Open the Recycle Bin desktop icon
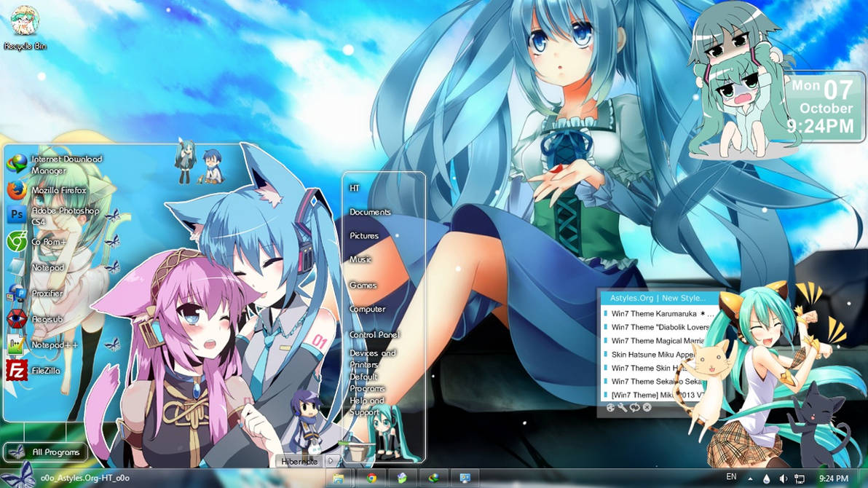The width and height of the screenshot is (868, 488). [x=25, y=28]
